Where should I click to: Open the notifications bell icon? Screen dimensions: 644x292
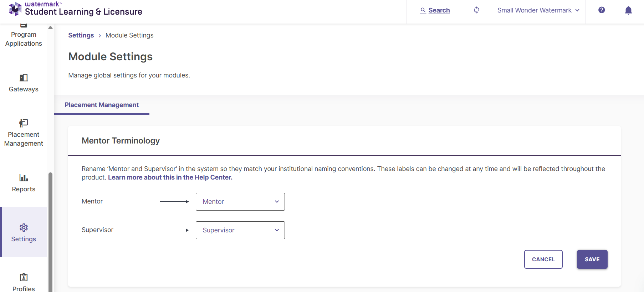[x=628, y=10]
